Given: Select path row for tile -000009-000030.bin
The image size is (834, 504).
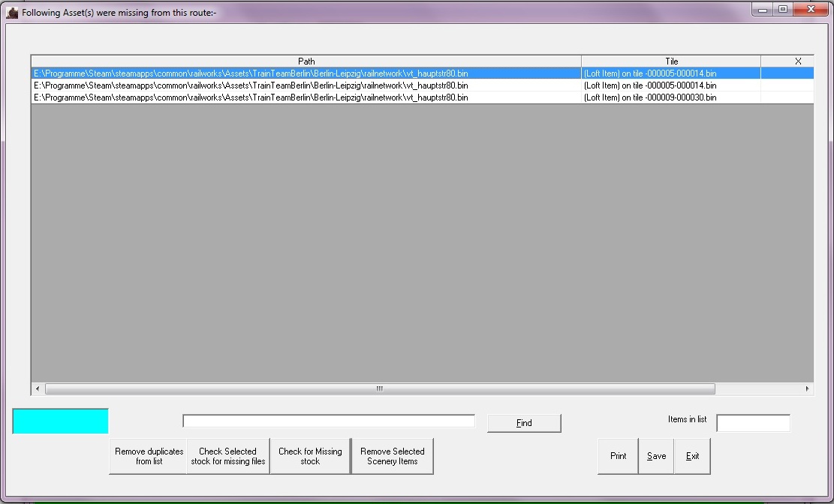Looking at the screenshot, I should (306, 97).
